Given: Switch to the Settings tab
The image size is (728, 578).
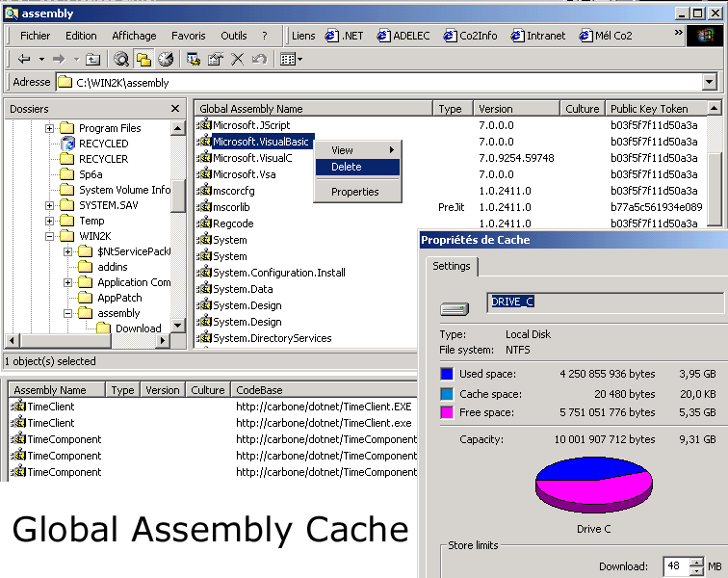Looking at the screenshot, I should (451, 266).
